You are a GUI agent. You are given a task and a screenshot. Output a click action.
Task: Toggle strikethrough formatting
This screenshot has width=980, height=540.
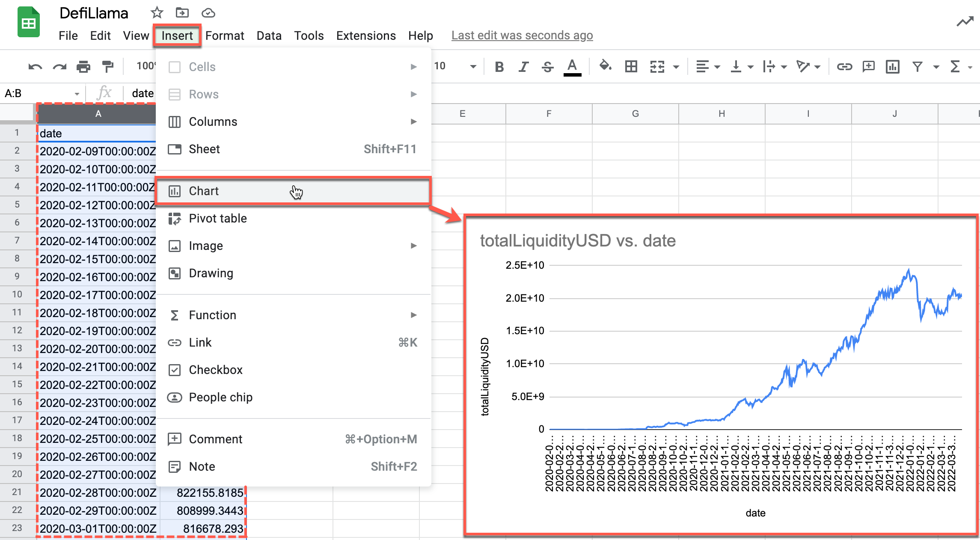coord(547,67)
